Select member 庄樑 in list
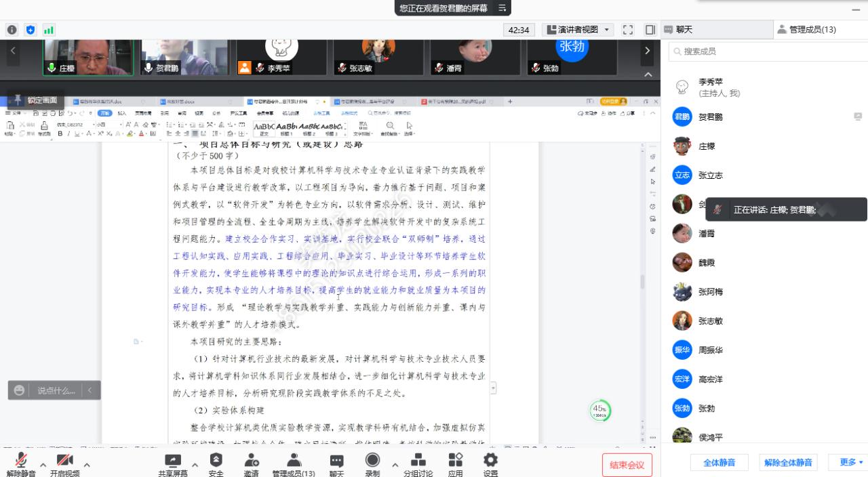This screenshot has height=477, width=868. 764,146
